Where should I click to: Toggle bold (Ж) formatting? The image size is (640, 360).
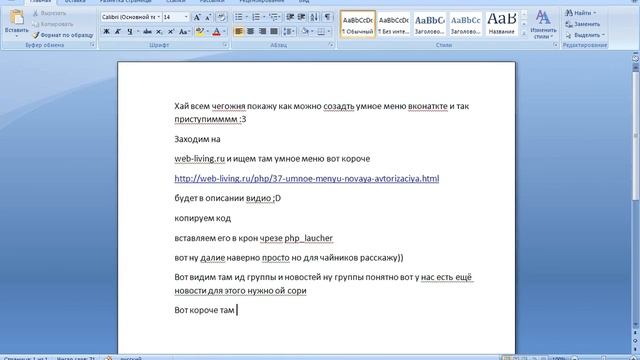tap(107, 31)
